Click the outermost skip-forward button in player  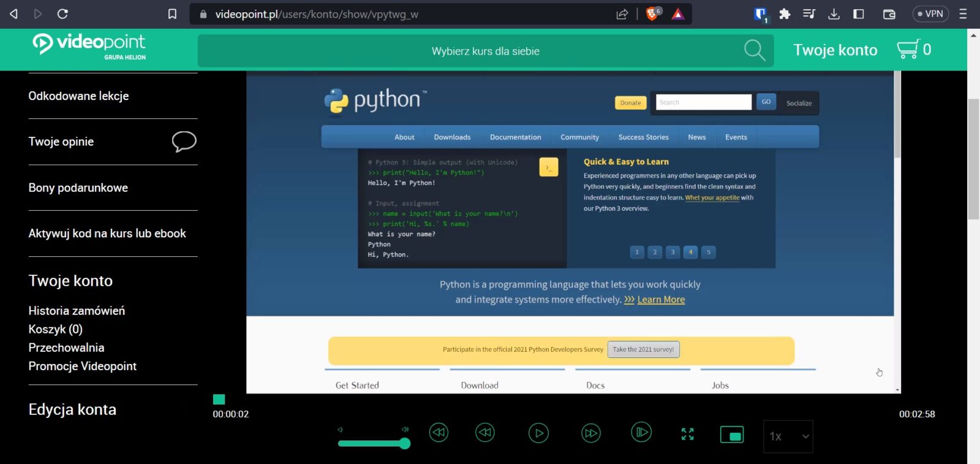click(641, 433)
